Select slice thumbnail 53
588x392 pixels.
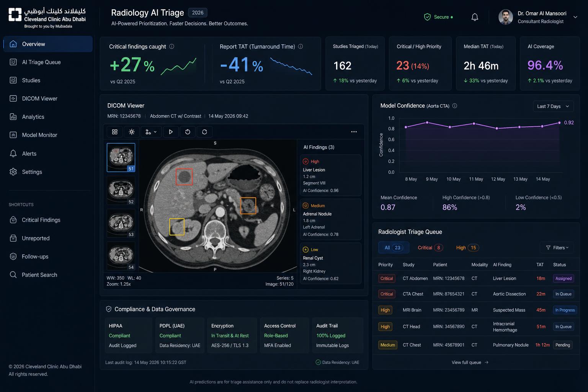[x=121, y=223]
